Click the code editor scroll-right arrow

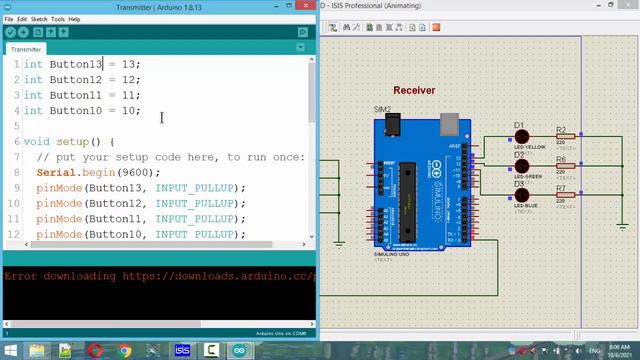(x=304, y=244)
